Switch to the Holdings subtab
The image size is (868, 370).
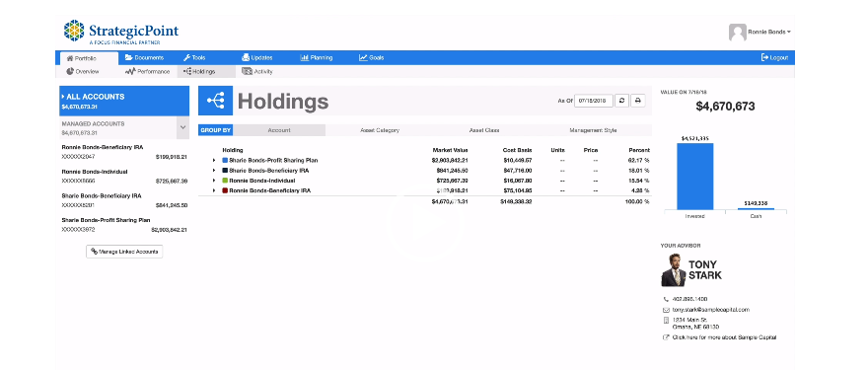[x=205, y=71]
